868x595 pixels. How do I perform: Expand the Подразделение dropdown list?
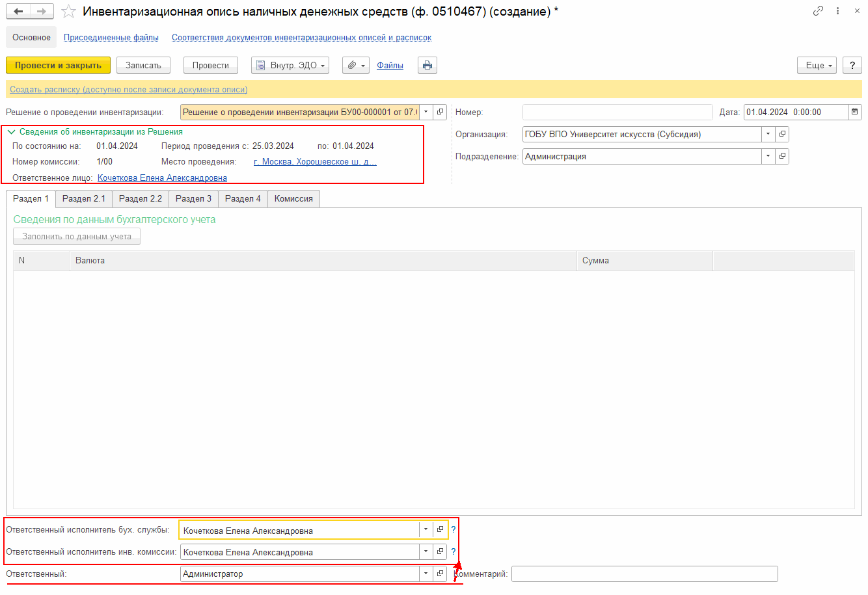[768, 156]
